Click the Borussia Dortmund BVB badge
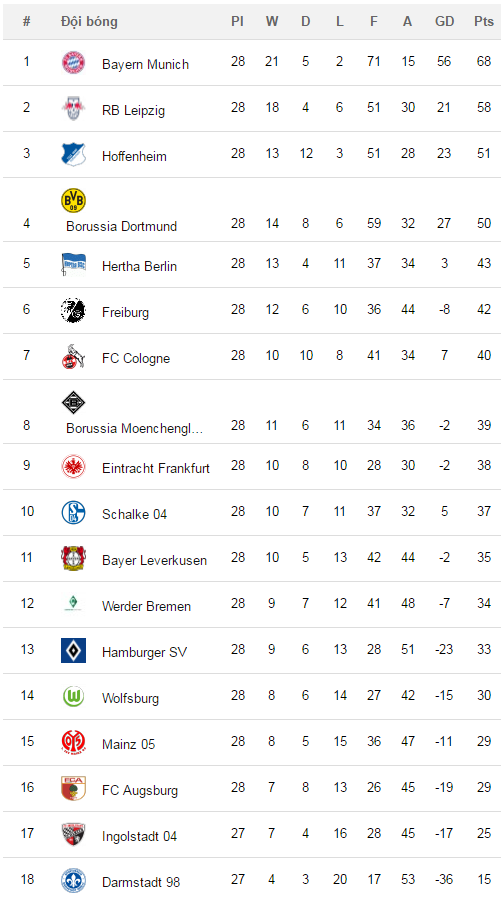 (x=73, y=200)
